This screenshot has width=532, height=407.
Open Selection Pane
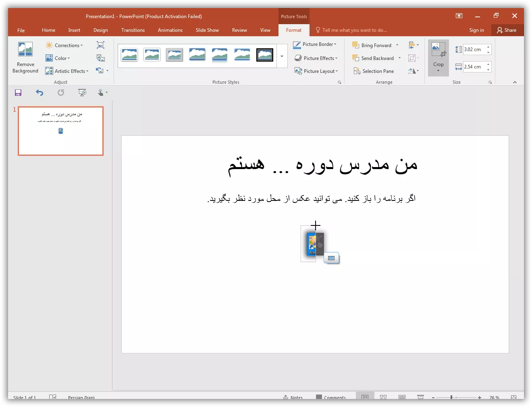374,71
